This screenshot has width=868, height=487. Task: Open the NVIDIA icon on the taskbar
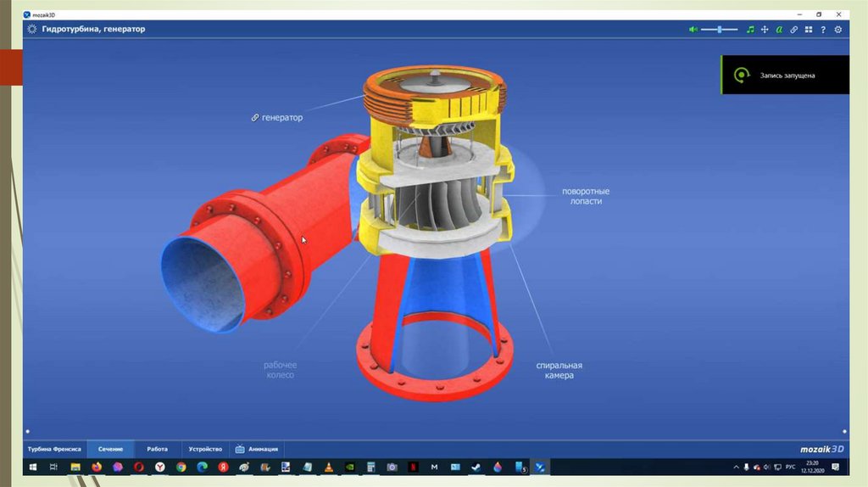coord(350,467)
